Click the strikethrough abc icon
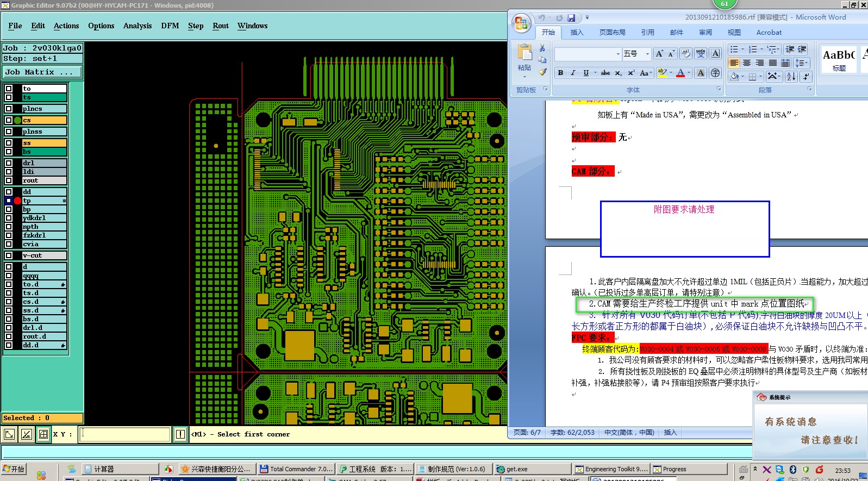The width and height of the screenshot is (868, 481). [x=605, y=73]
